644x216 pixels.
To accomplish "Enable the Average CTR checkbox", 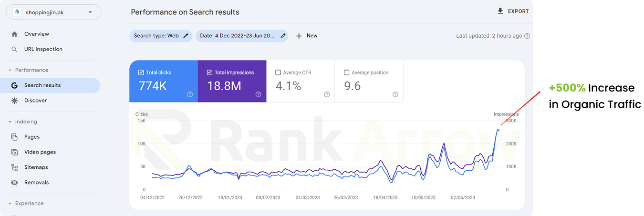I will coord(278,72).
